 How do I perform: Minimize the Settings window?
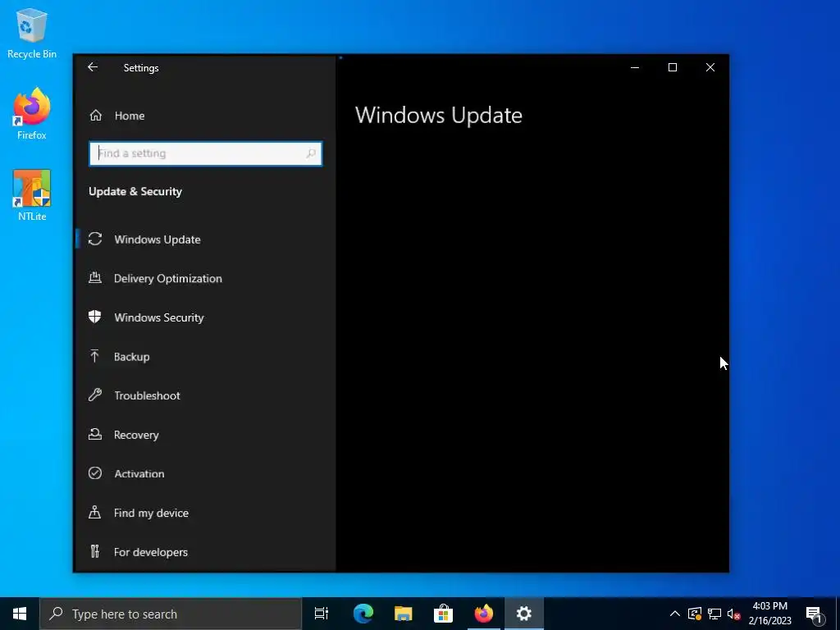point(635,67)
